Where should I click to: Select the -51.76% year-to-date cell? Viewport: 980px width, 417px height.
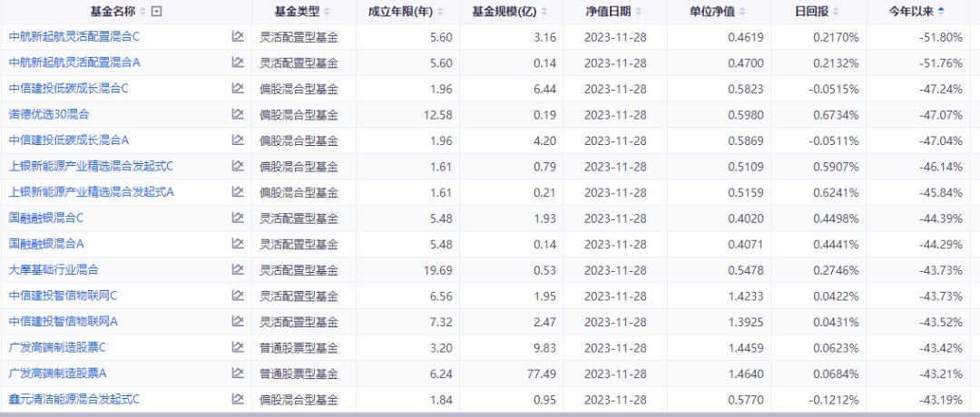point(941,63)
